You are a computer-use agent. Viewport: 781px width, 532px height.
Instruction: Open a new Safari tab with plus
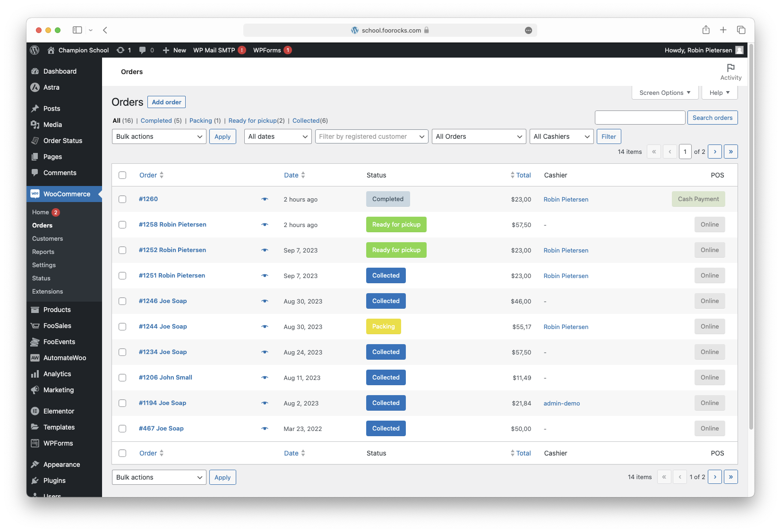(723, 30)
